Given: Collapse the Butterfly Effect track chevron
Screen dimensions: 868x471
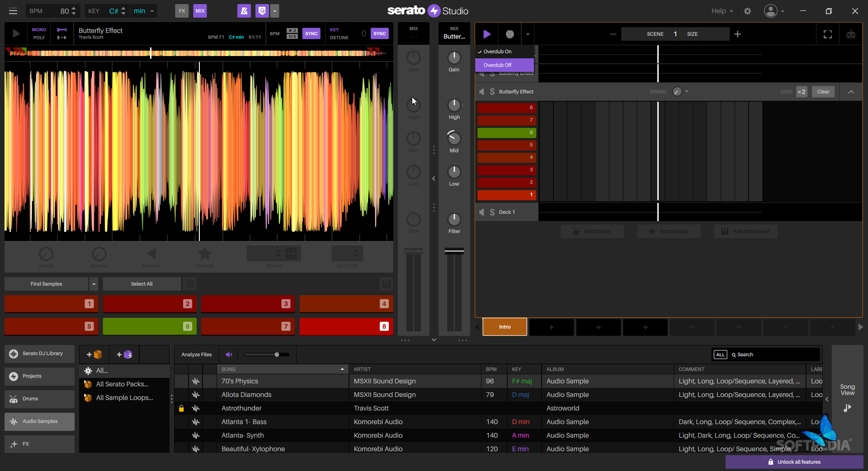Looking at the screenshot, I should [851, 92].
